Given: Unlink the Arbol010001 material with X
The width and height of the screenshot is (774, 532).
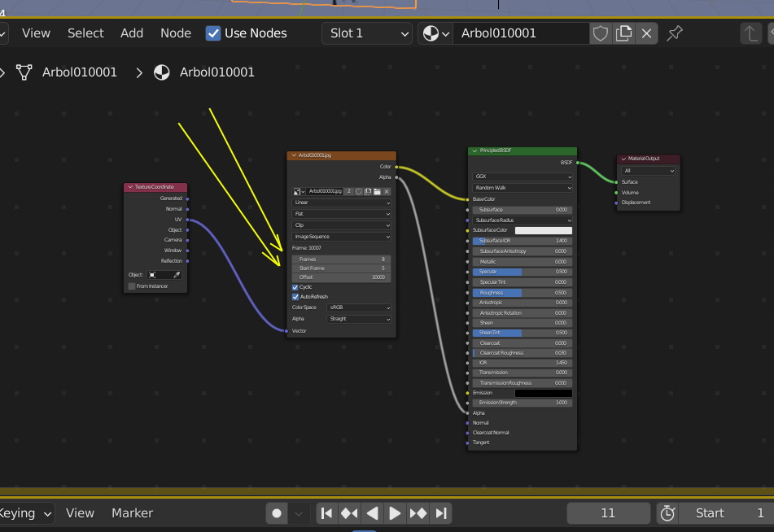Looking at the screenshot, I should click(x=646, y=33).
